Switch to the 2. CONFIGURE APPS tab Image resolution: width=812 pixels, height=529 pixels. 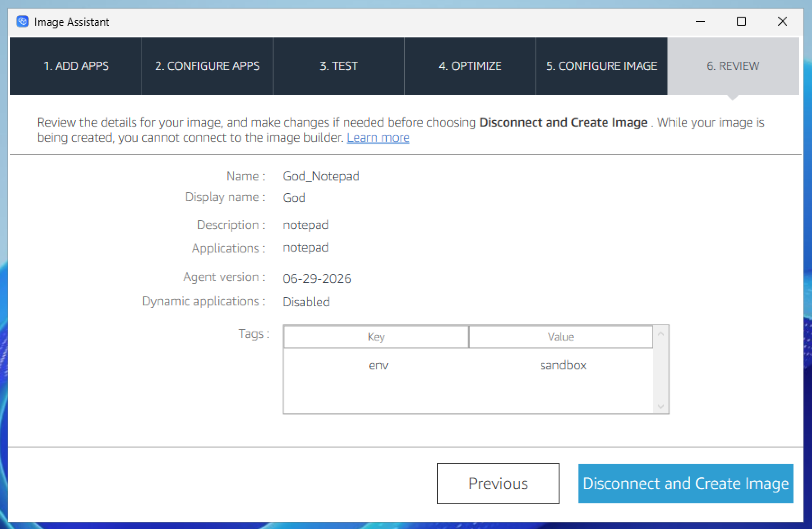207,66
